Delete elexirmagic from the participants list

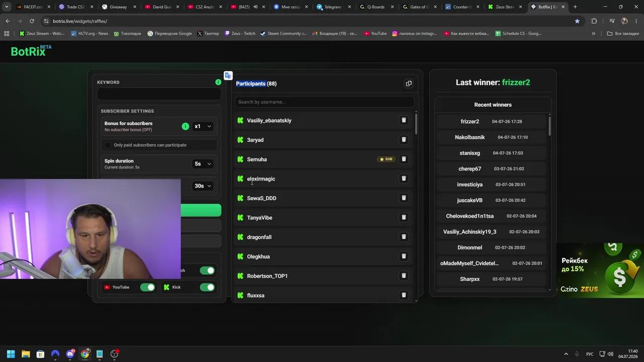coord(404,178)
